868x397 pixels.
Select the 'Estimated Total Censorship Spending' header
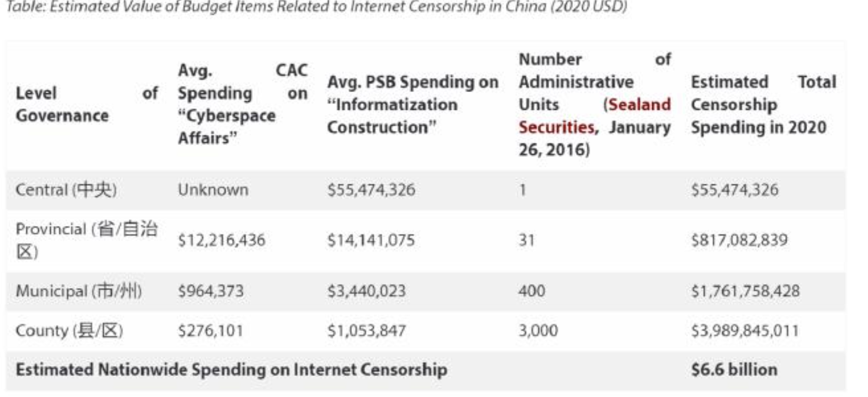coord(763,104)
